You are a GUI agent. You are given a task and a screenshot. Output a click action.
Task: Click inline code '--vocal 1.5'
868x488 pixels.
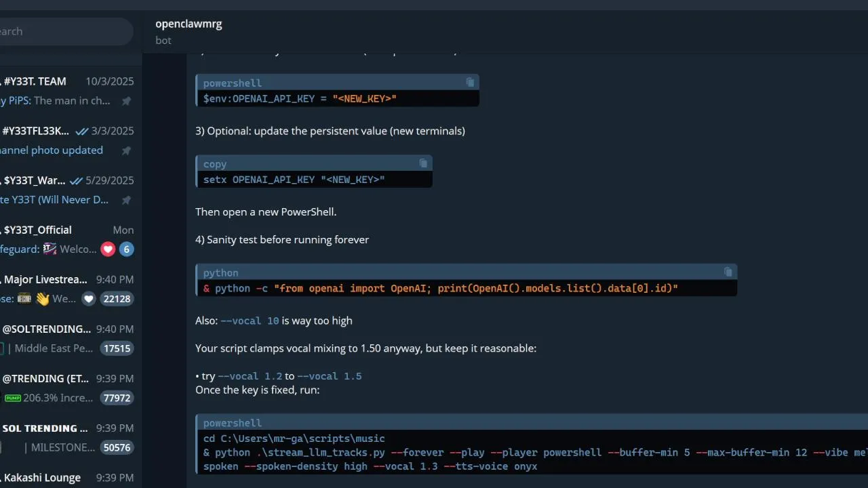coord(330,376)
